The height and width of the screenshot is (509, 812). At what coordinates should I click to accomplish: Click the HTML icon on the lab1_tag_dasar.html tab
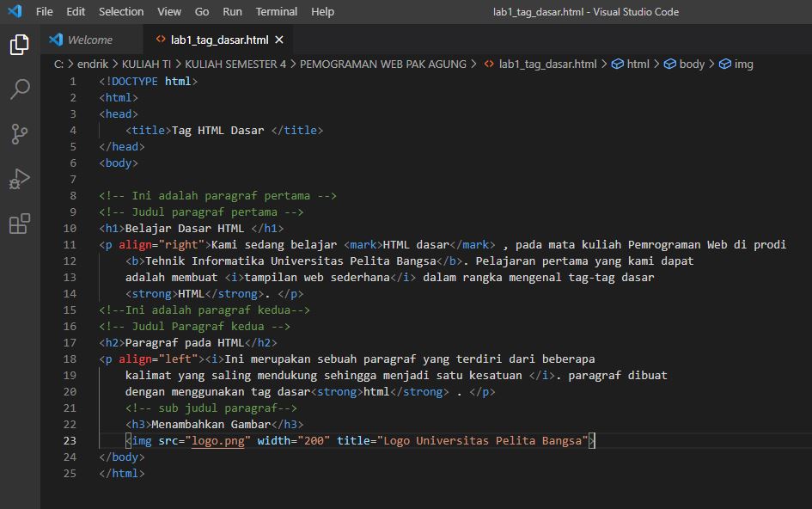160,40
